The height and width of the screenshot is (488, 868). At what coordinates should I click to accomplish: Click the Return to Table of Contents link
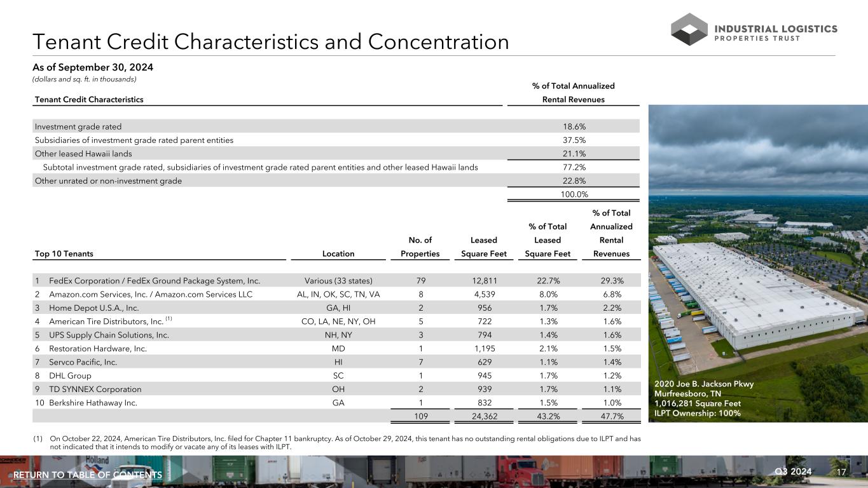(x=88, y=475)
